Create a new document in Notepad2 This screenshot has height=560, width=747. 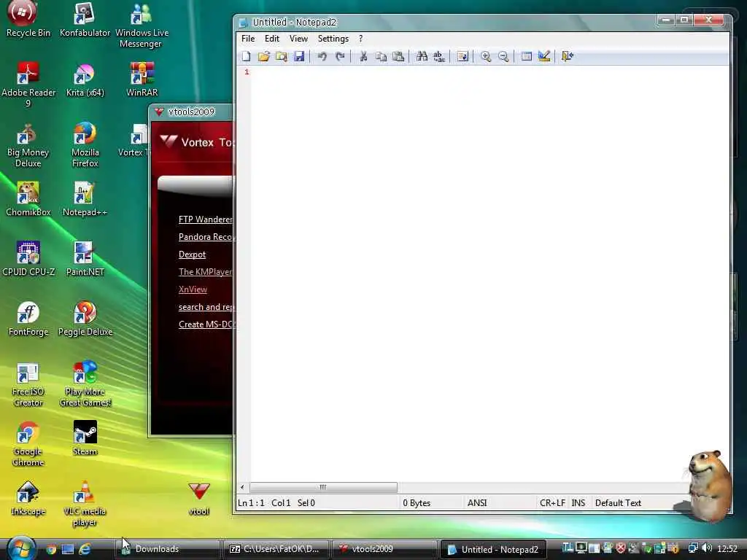(x=246, y=56)
